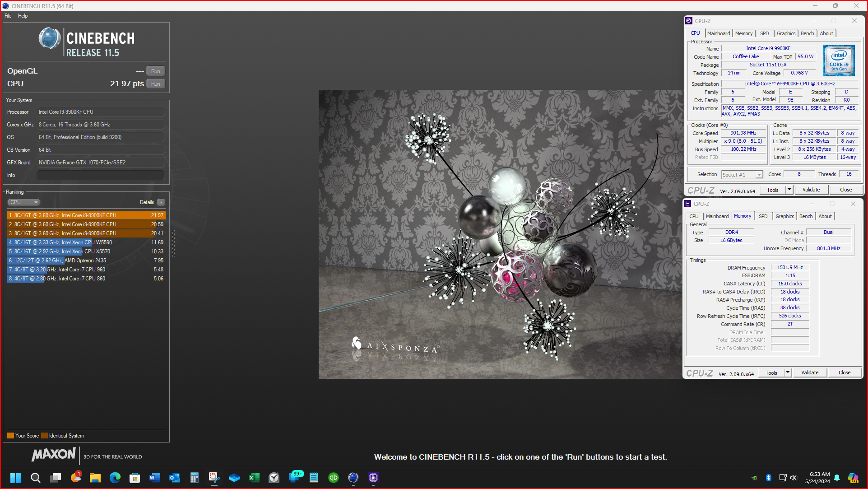Viewport: 868px width, 489px height.
Task: Click the rendered AIXSPONZA scene image
Action: pyautogui.click(x=501, y=234)
